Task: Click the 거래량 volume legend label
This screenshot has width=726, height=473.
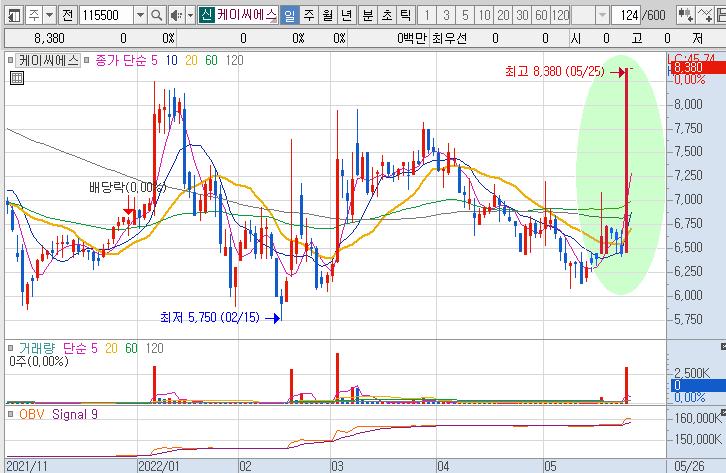Action: (38, 348)
